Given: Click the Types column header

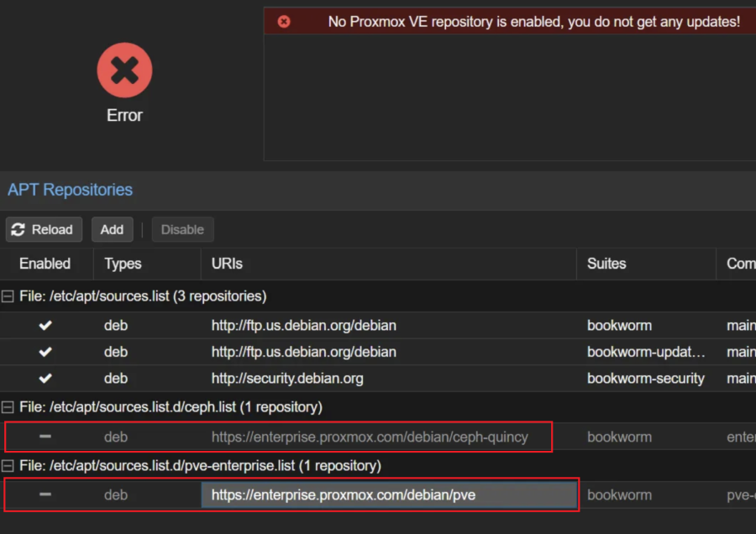Looking at the screenshot, I should pyautogui.click(x=123, y=264).
